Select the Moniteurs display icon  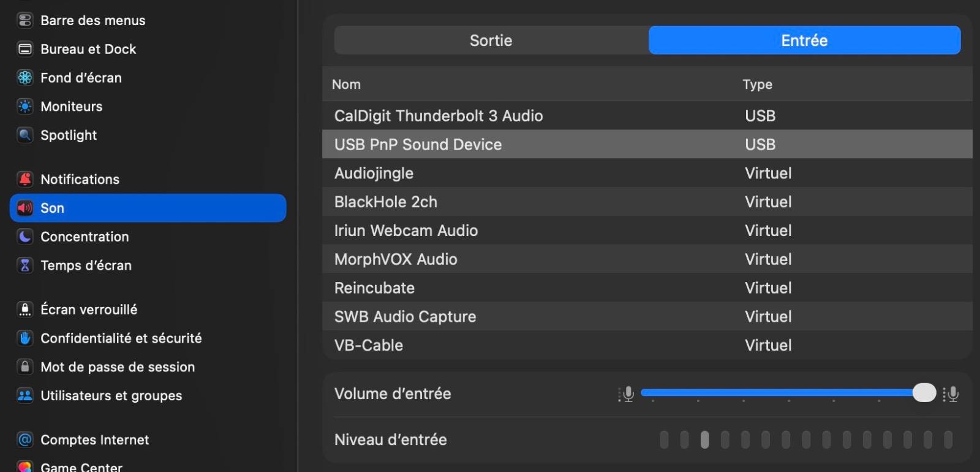point(25,107)
